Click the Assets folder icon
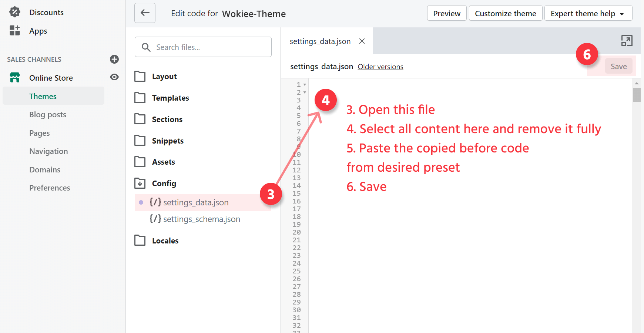644x333 pixels. point(140,162)
